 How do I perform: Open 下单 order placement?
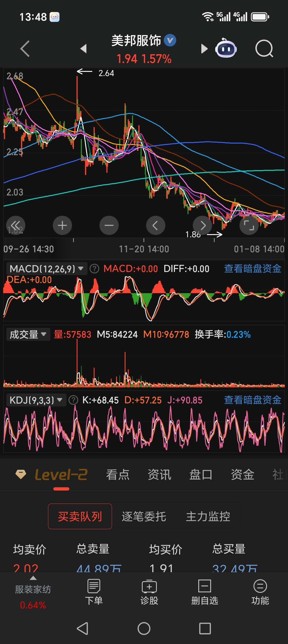click(x=94, y=592)
